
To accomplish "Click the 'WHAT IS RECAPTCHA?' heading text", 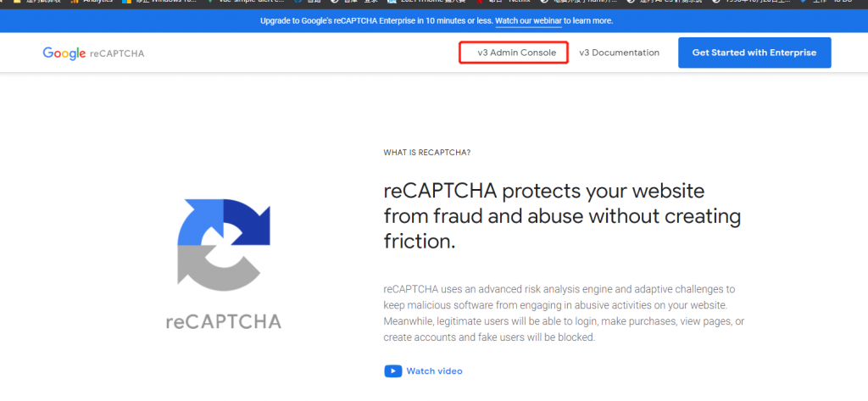I will click(427, 153).
